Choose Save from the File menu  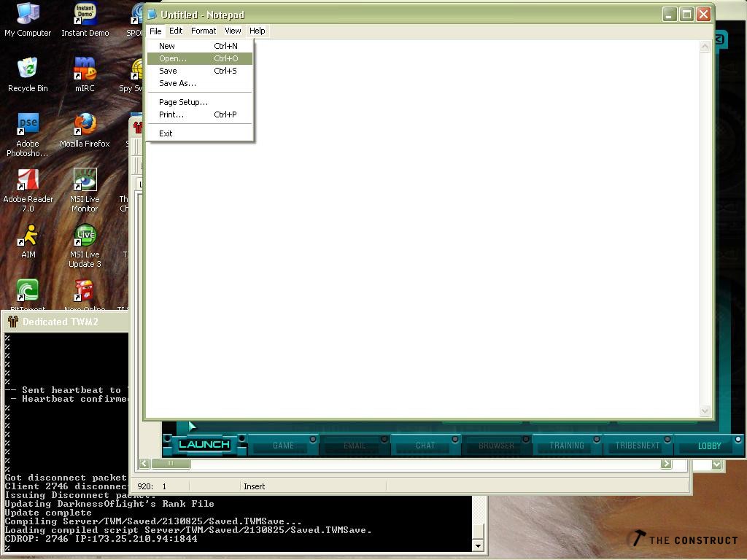tap(200, 71)
